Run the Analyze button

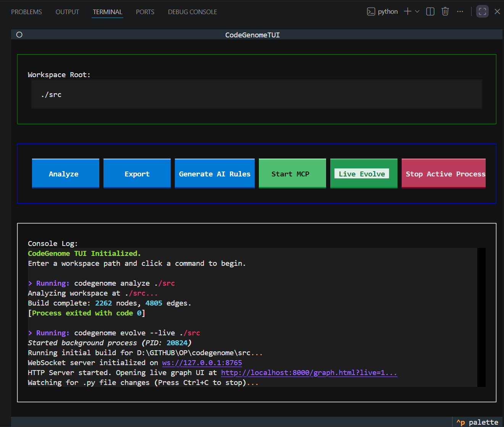point(66,173)
